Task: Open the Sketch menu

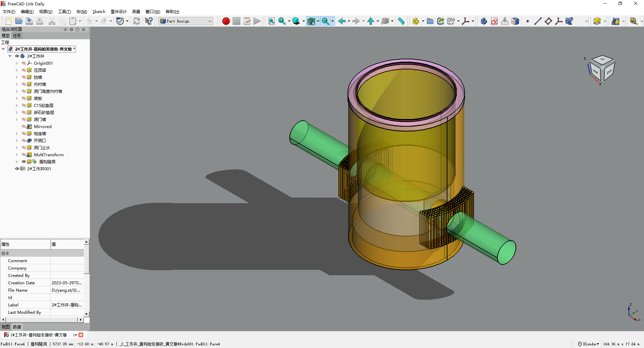Action: [x=99, y=12]
